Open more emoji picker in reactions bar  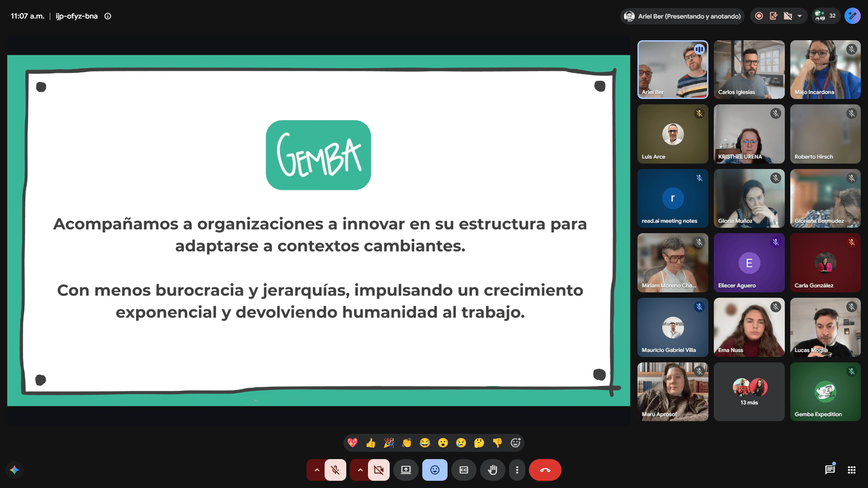(x=515, y=443)
